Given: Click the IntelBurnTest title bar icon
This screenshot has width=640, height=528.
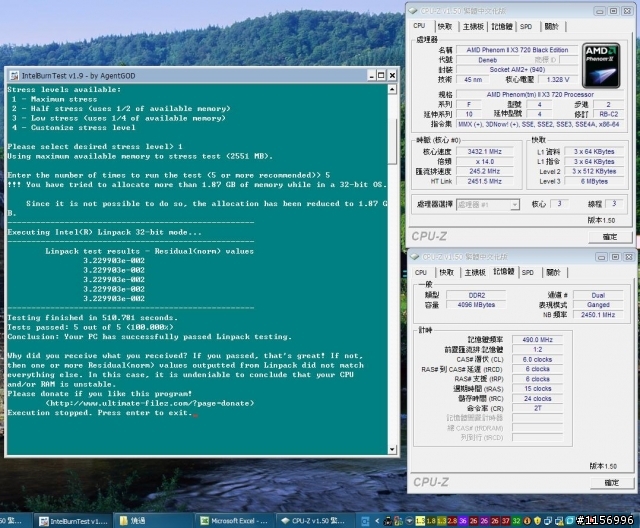Looking at the screenshot, I should point(14,75).
